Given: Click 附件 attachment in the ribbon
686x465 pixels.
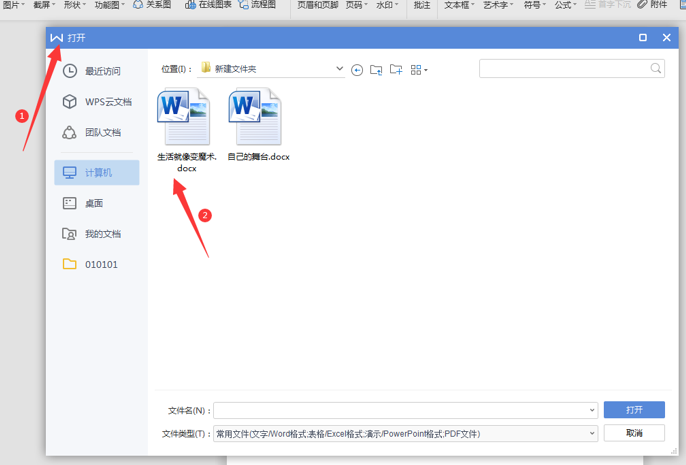Looking at the screenshot, I should tap(652, 5).
